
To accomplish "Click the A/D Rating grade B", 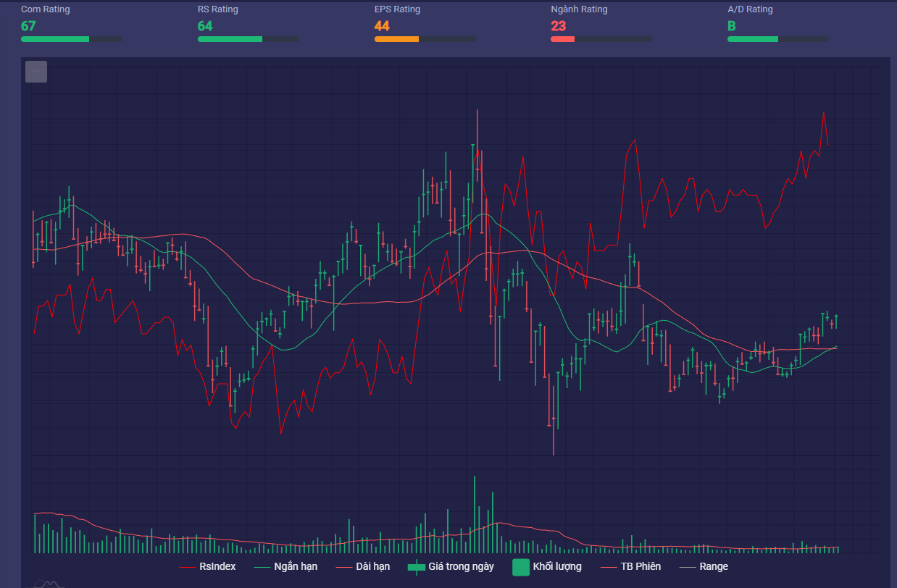I will 732,26.
